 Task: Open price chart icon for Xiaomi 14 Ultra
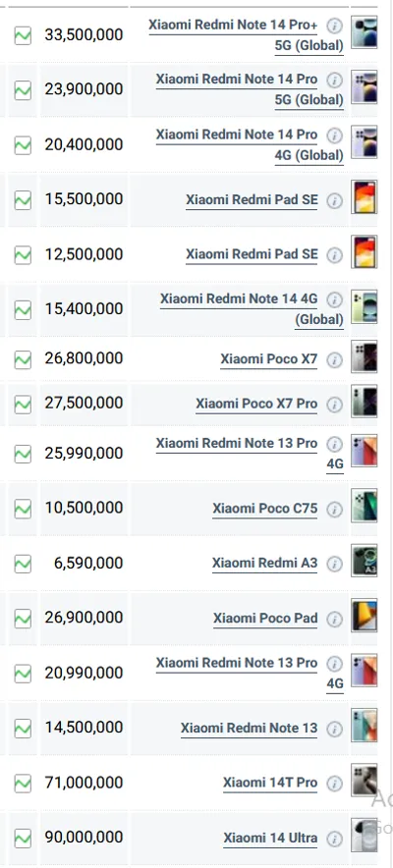point(23,838)
